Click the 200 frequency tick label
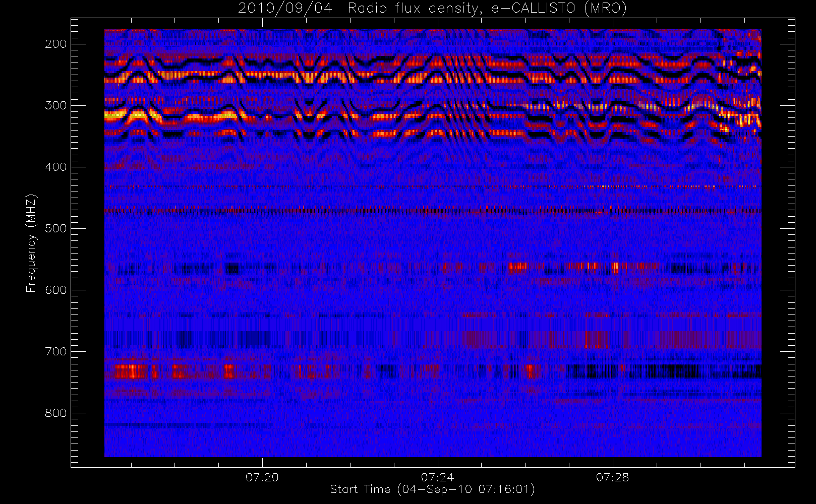The image size is (816, 504). pos(56,44)
